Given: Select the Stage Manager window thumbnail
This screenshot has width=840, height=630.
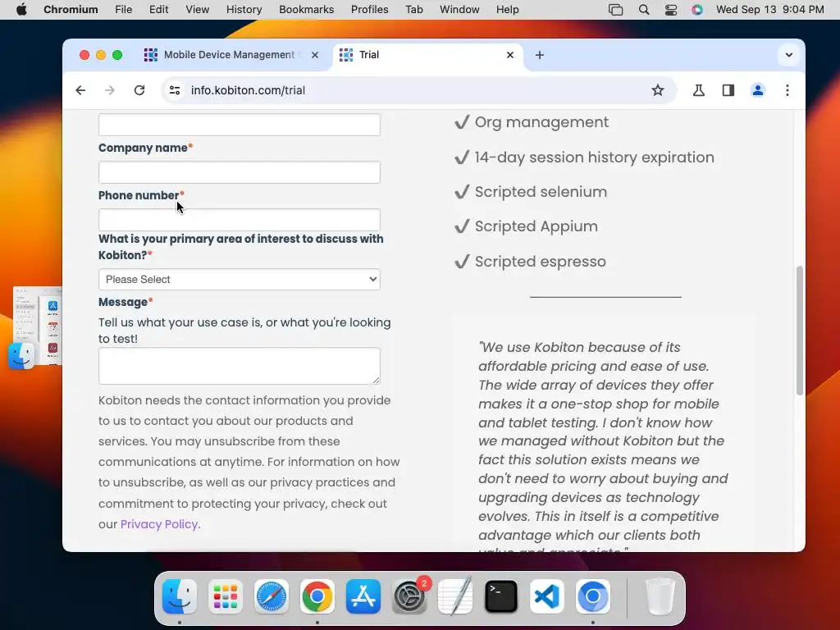Looking at the screenshot, I should [x=38, y=326].
